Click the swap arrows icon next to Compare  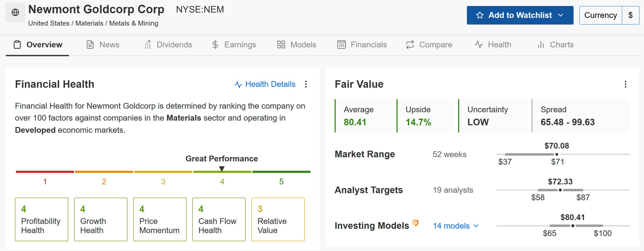tap(410, 45)
